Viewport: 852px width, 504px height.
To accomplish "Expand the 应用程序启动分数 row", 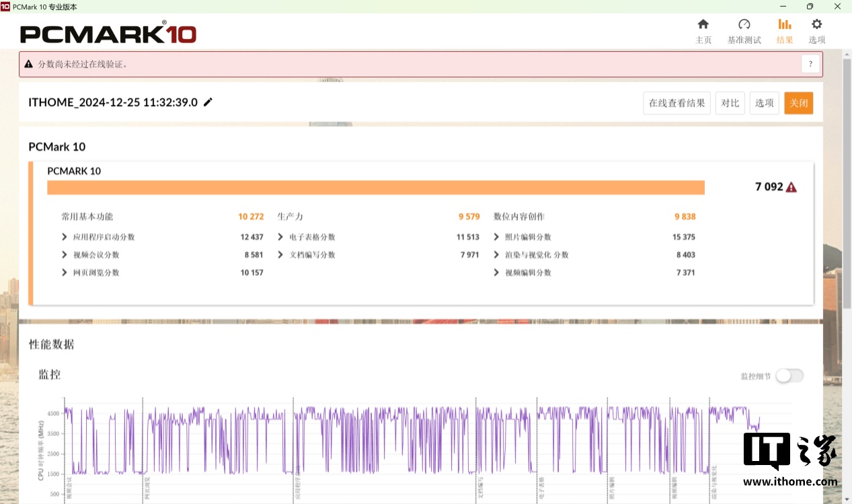I will pyautogui.click(x=65, y=237).
